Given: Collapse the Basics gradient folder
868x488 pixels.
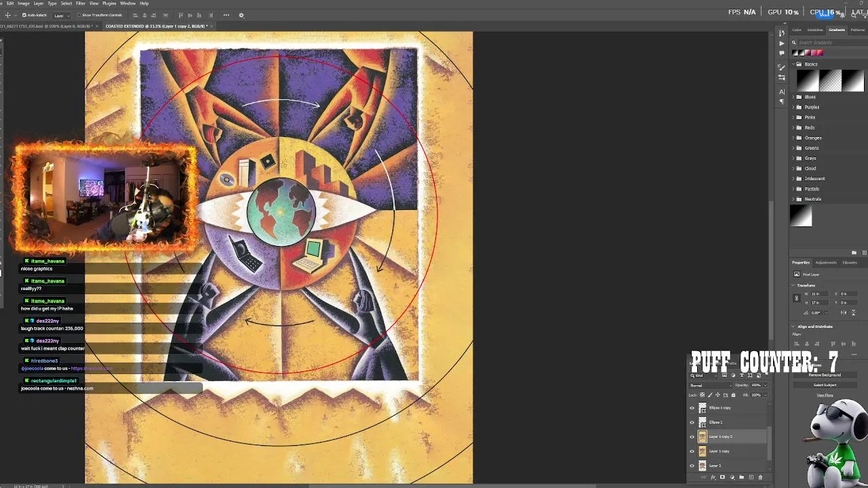Looking at the screenshot, I should pos(793,64).
